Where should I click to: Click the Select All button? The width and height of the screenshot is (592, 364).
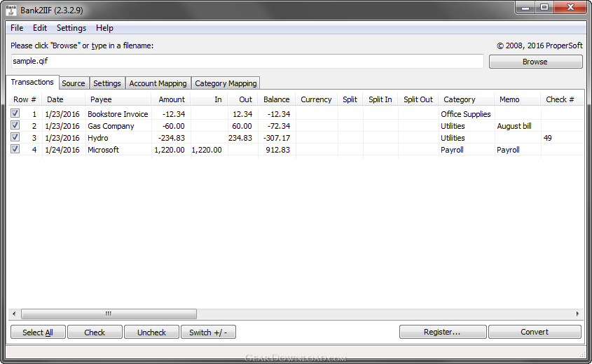click(38, 332)
